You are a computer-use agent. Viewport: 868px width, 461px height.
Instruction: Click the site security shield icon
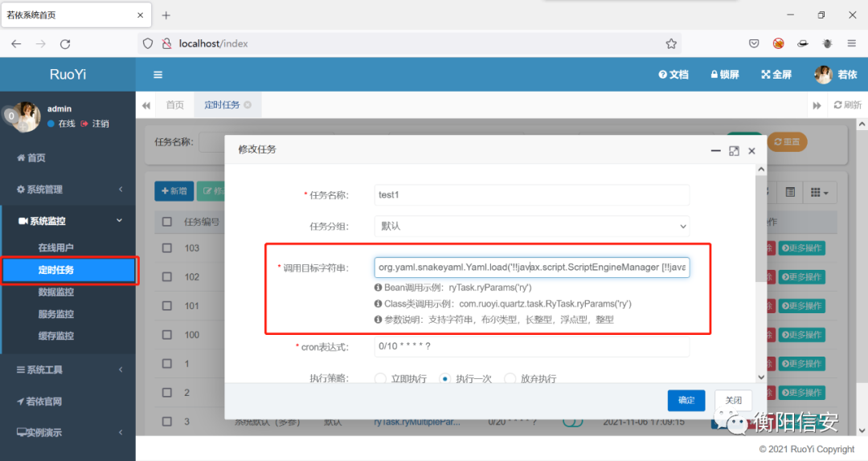click(x=148, y=43)
